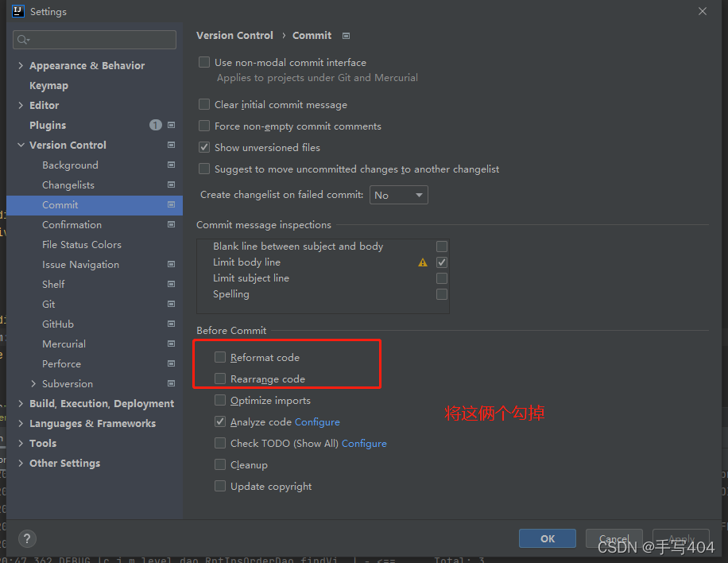Click Configure next to Analyze code
The width and height of the screenshot is (728, 563).
coord(317,421)
